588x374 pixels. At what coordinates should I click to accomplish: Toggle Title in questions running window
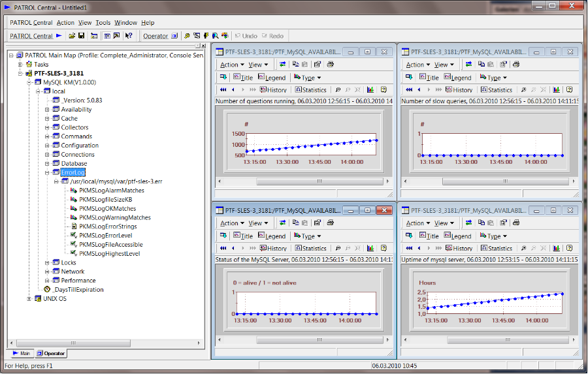[243, 78]
